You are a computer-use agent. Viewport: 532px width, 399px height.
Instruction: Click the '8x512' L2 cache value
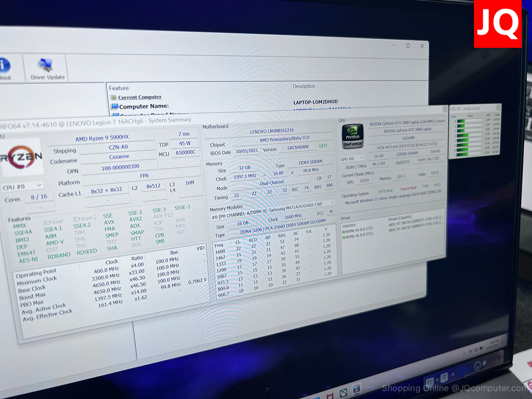[x=153, y=186]
